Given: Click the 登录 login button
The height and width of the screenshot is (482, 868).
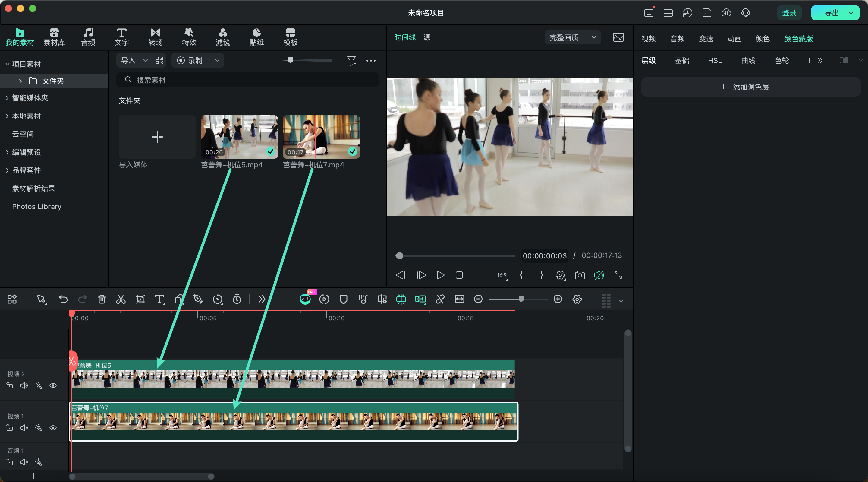Looking at the screenshot, I should tap(789, 13).
